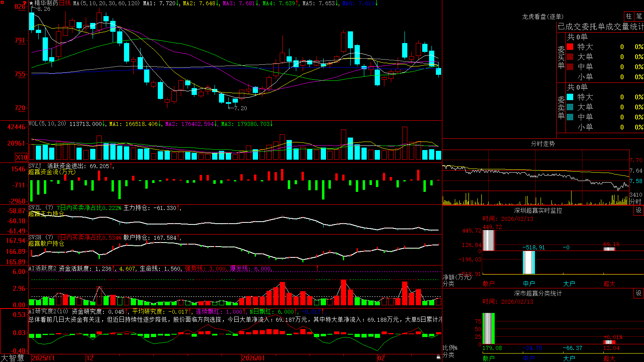Click the SVZJ indicator name
This screenshot has width=644, height=362.
coord(35,166)
